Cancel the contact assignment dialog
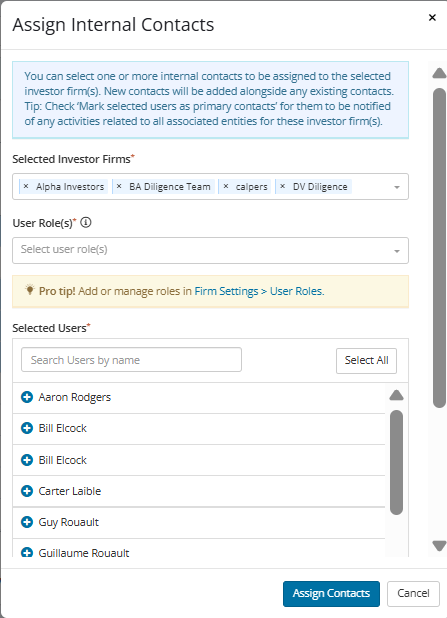This screenshot has height=618, width=447. 413,594
